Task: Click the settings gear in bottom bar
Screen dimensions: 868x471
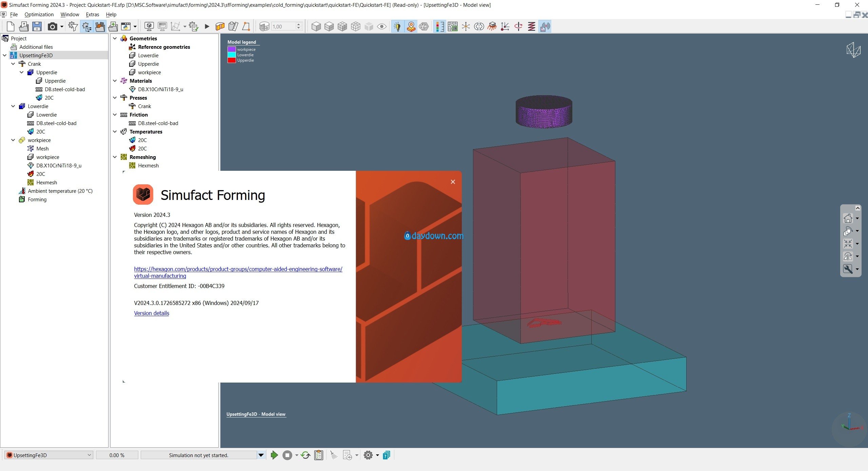Action: (x=368, y=455)
